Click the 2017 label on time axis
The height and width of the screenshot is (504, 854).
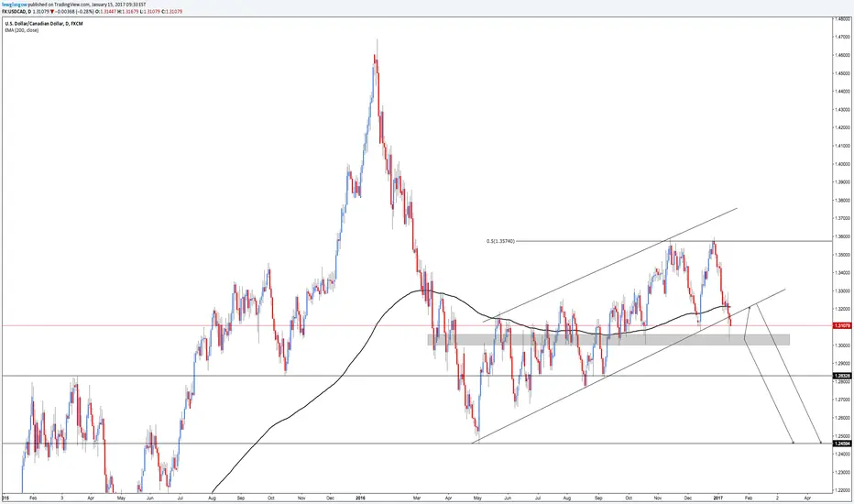(717, 498)
